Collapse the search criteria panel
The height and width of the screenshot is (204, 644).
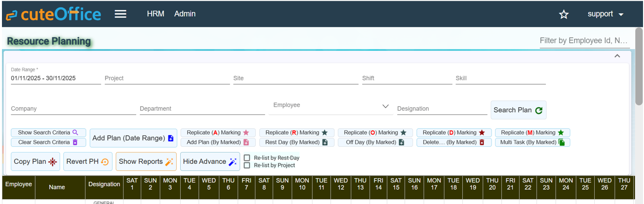pos(617,56)
